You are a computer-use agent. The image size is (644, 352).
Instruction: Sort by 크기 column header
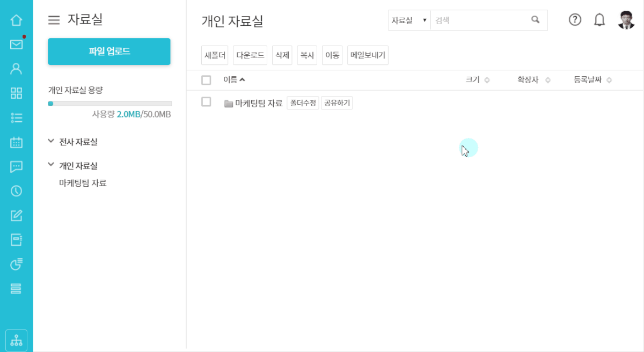pyautogui.click(x=478, y=79)
